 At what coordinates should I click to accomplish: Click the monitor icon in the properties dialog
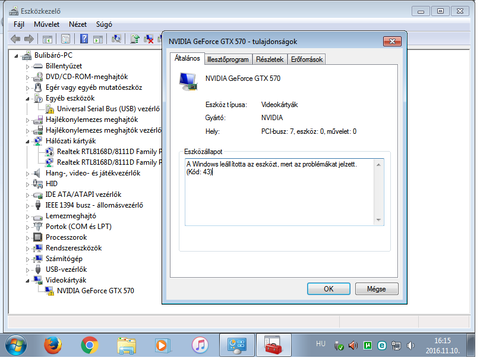pos(188,82)
